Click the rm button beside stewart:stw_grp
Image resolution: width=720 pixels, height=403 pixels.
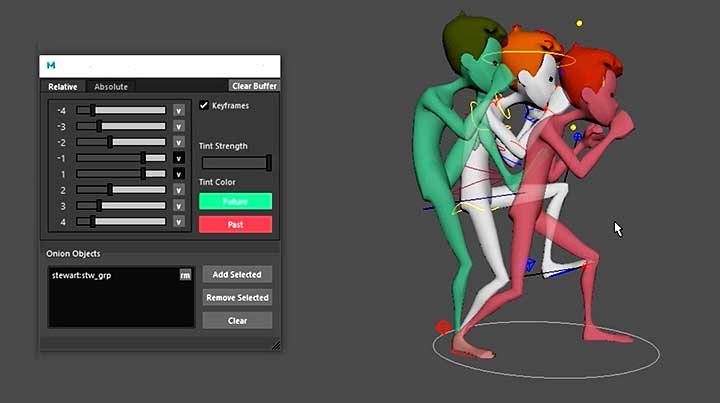(185, 275)
